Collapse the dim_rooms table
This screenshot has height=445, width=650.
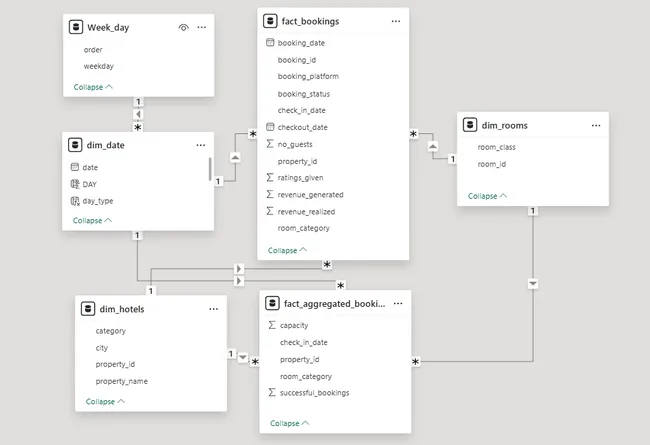(487, 196)
